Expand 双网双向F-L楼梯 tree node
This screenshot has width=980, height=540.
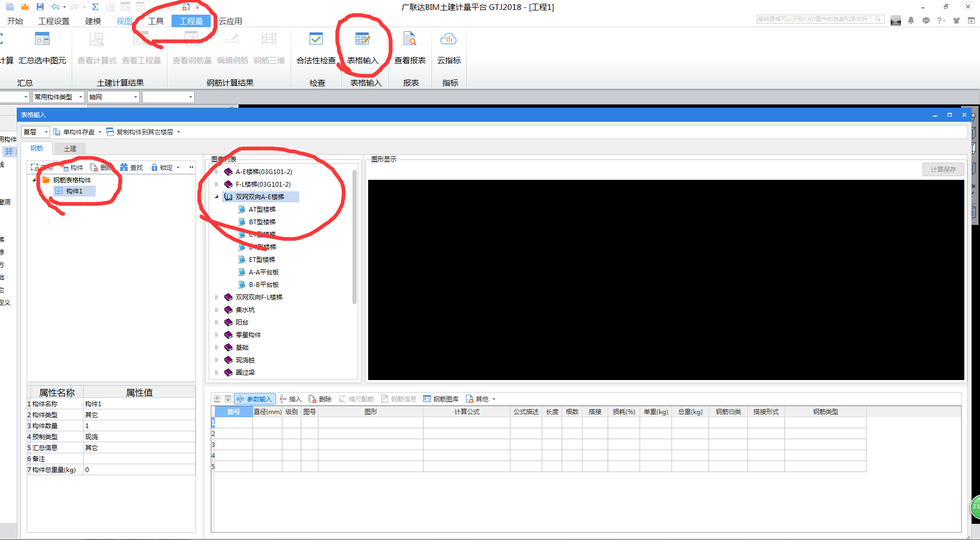click(216, 297)
